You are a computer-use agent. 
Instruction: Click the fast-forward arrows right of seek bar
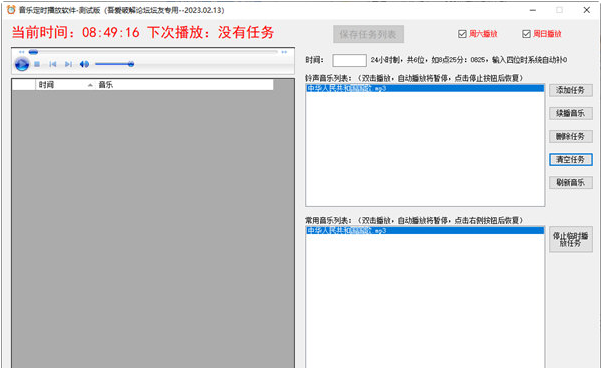[x=284, y=52]
